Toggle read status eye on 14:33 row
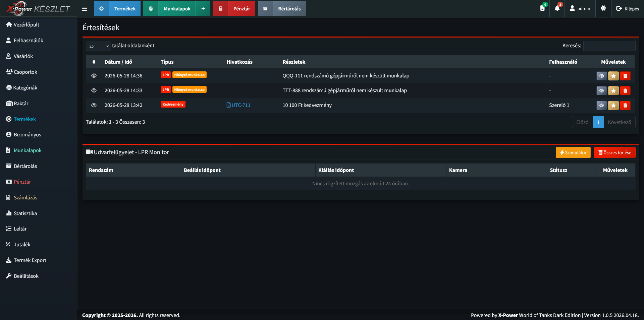The image size is (644, 320). click(94, 90)
